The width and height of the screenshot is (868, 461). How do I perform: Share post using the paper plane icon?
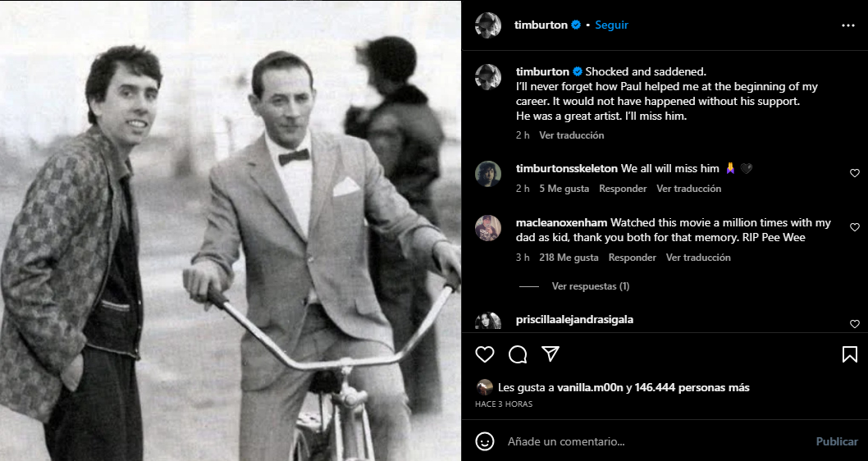click(x=550, y=354)
